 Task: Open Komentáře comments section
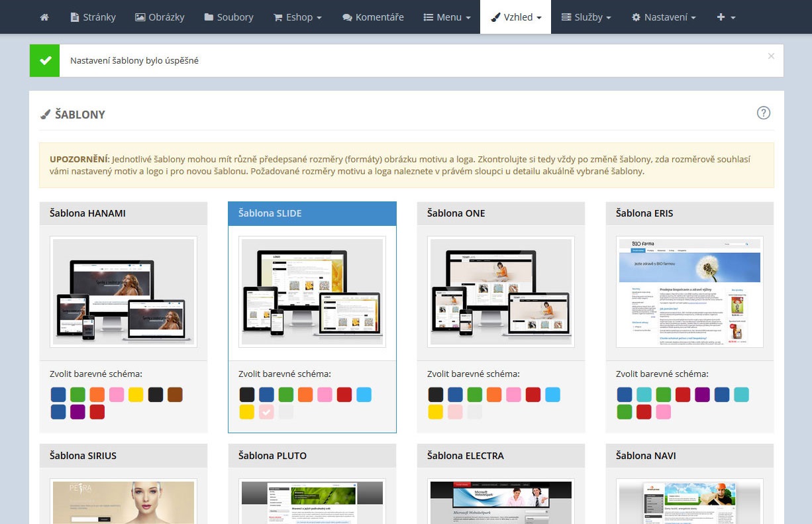[x=373, y=17]
